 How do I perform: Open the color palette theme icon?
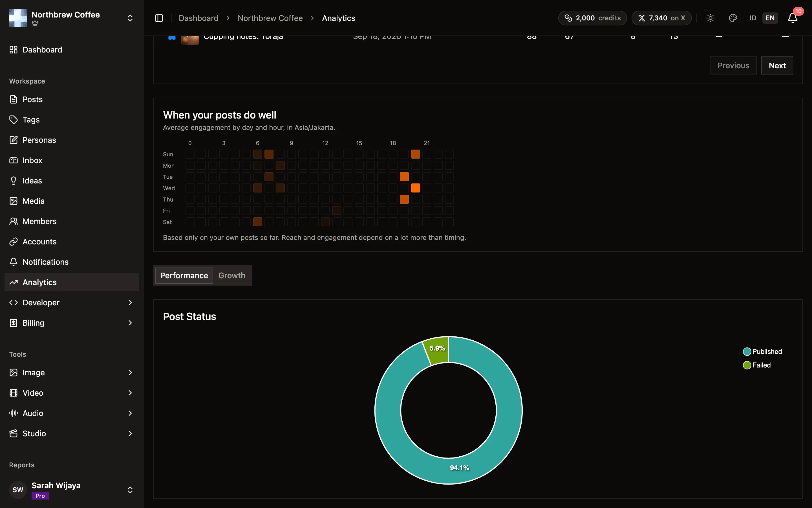pos(733,18)
